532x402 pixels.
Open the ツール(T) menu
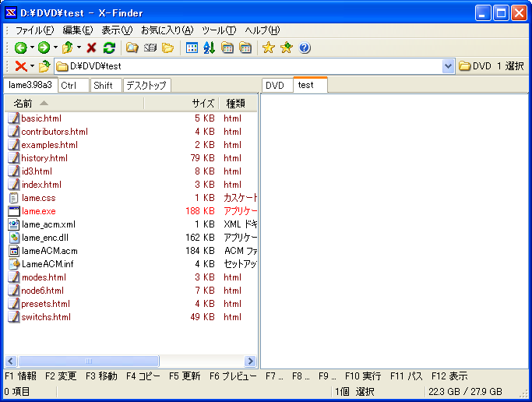click(x=219, y=30)
